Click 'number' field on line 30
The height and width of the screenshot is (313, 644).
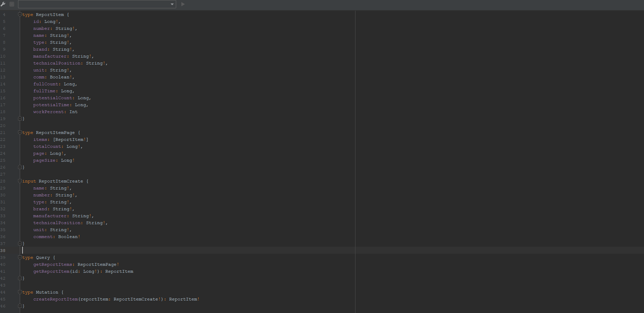pos(42,195)
